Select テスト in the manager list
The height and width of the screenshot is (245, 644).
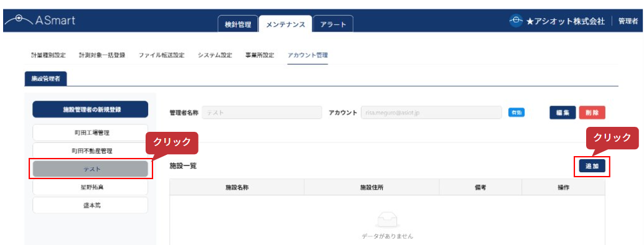pos(90,169)
